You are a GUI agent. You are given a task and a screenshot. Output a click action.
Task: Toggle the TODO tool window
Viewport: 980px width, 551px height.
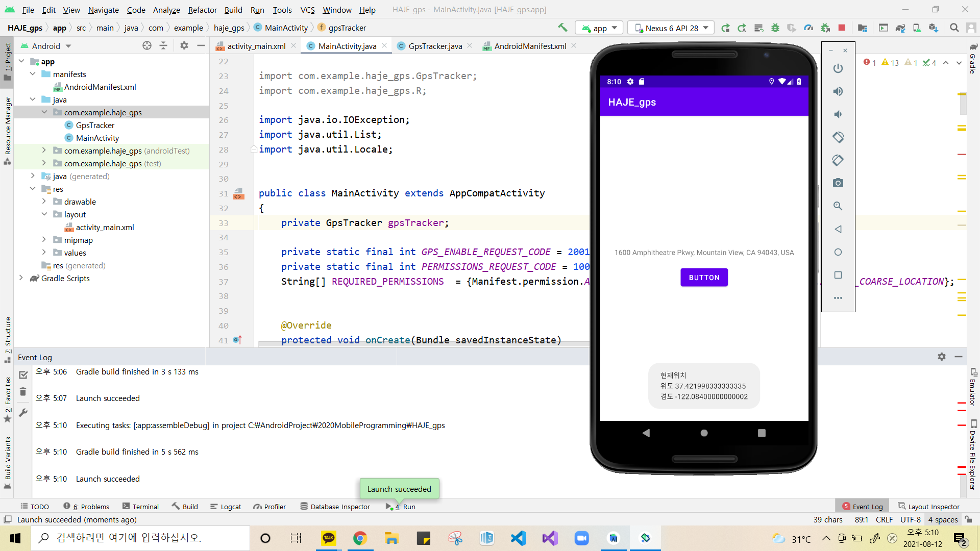click(35, 506)
